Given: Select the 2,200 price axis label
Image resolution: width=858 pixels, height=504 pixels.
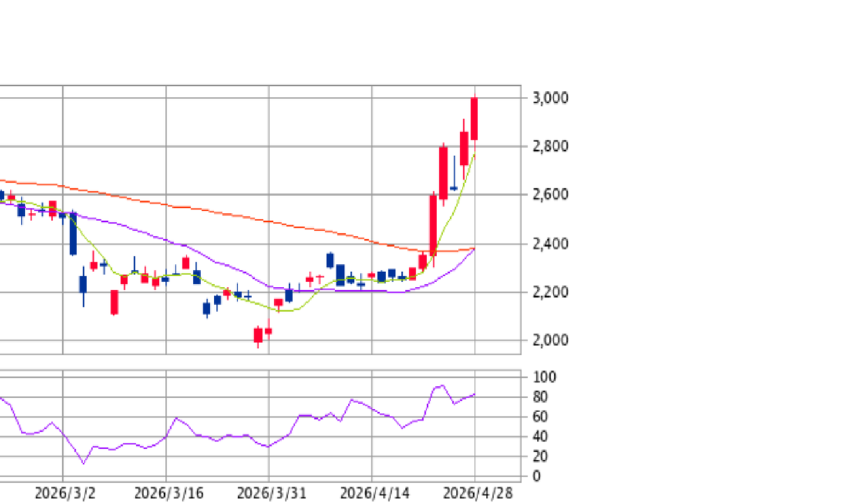Looking at the screenshot, I should (550, 292).
